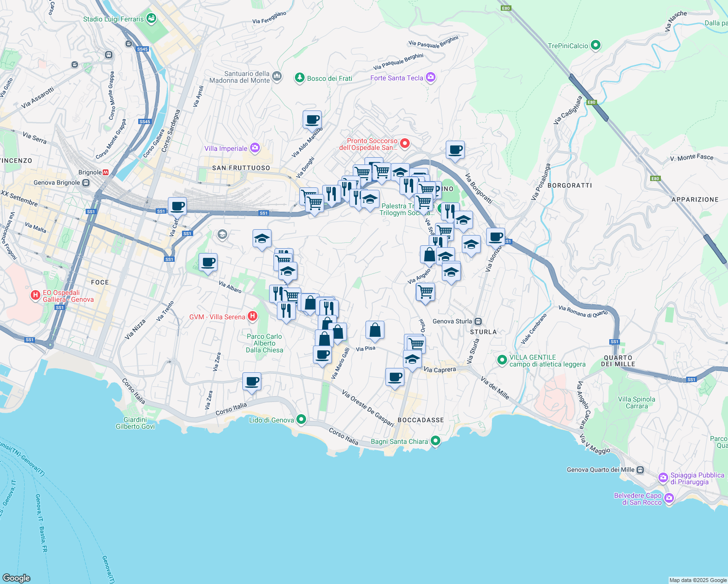
Task: Click Genova Quarto dei Mille station icon
Action: pos(640,470)
